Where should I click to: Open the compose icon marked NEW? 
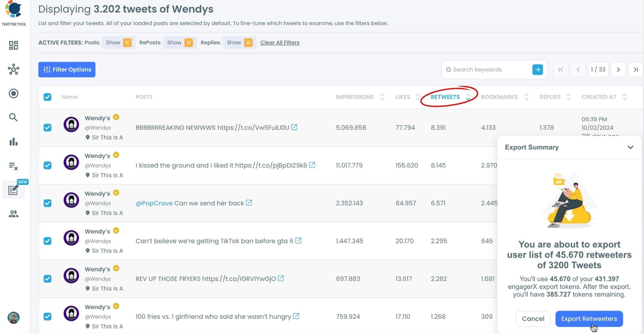click(x=13, y=190)
